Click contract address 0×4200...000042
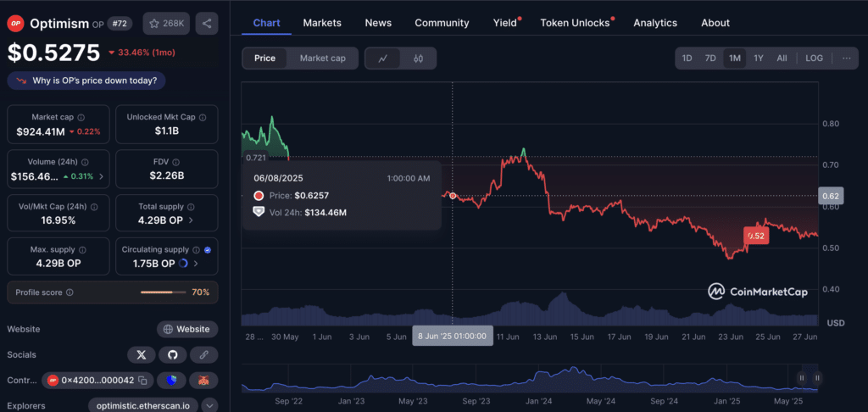 tap(97, 381)
